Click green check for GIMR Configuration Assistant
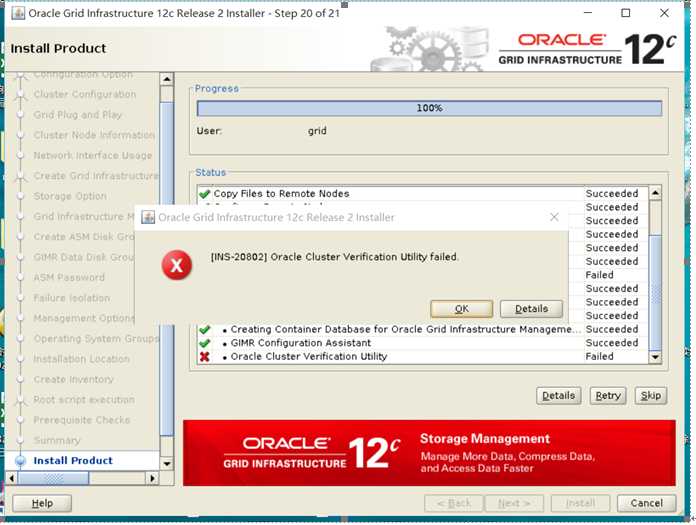 [205, 343]
